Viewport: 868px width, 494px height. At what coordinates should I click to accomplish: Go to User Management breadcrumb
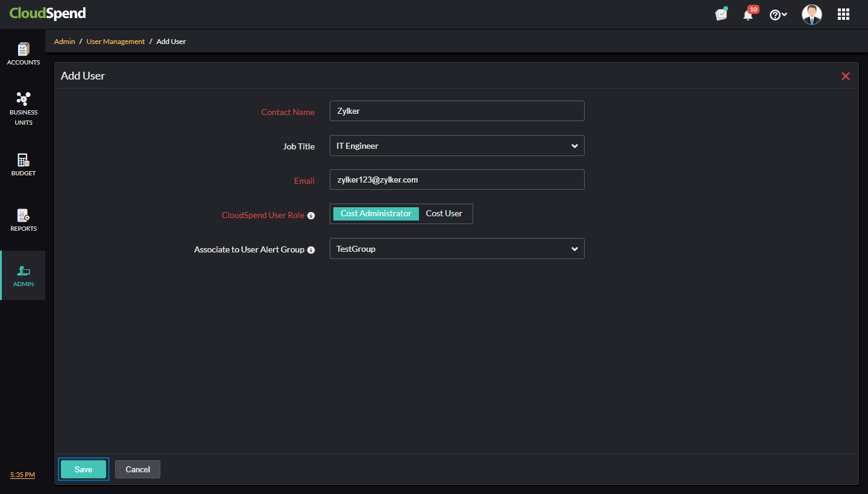point(116,42)
